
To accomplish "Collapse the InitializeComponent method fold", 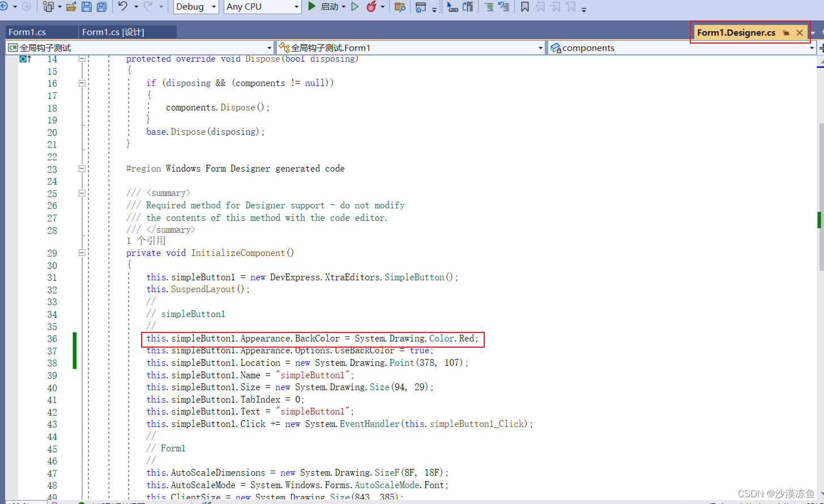I will tap(82, 253).
